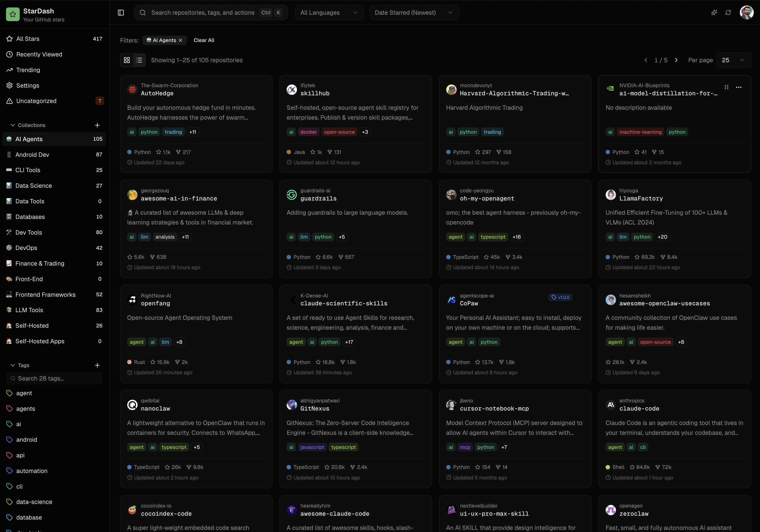
Task: Select the Databases collection
Action: coord(54,217)
